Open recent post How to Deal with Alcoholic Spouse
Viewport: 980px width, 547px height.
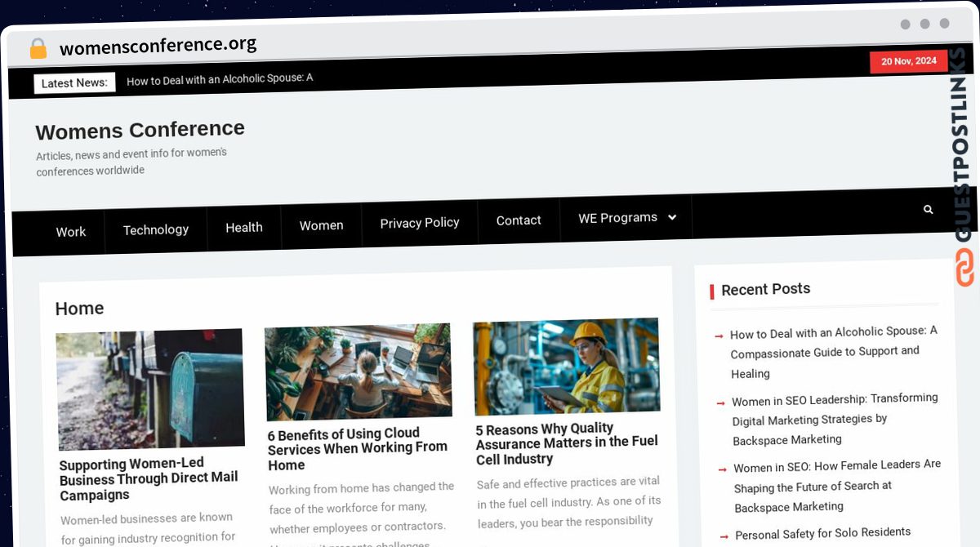pyautogui.click(x=834, y=353)
